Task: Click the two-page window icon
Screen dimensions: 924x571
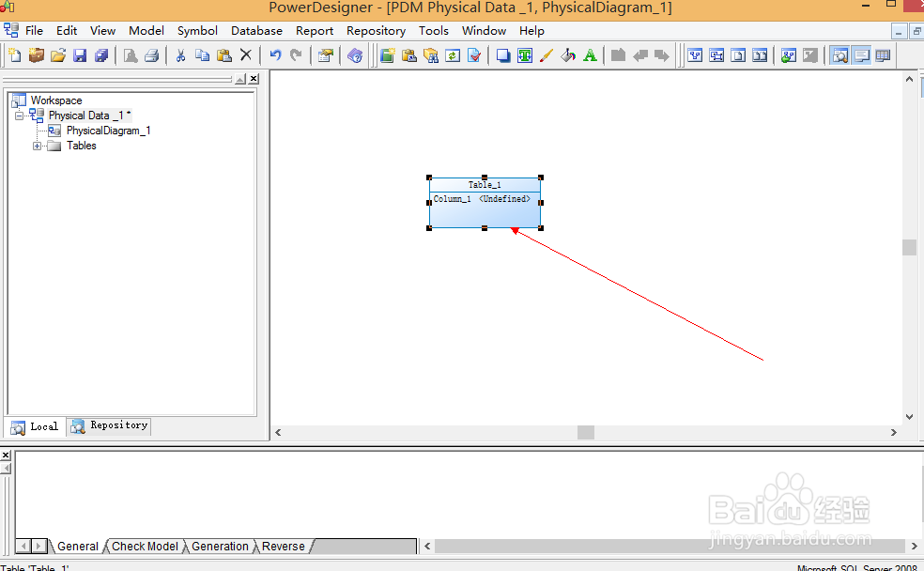Action: [761, 55]
